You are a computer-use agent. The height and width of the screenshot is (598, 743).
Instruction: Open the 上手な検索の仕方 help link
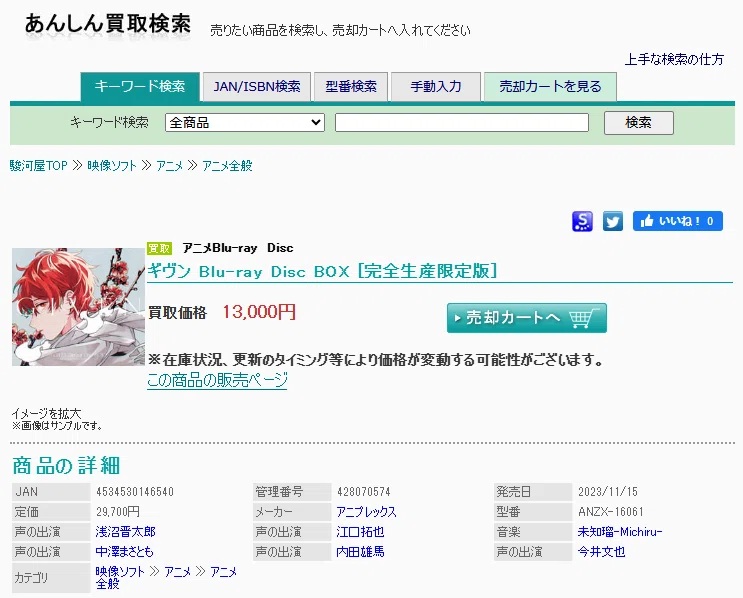674,59
